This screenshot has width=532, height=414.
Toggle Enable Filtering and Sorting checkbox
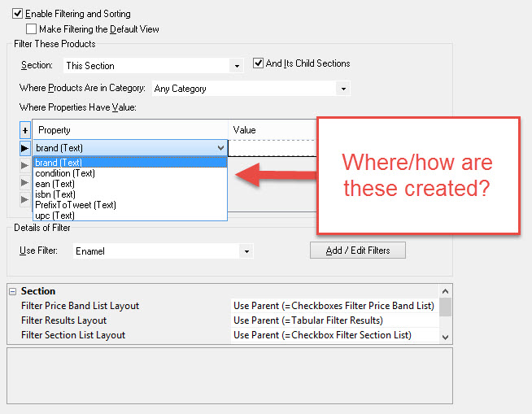pos(18,14)
